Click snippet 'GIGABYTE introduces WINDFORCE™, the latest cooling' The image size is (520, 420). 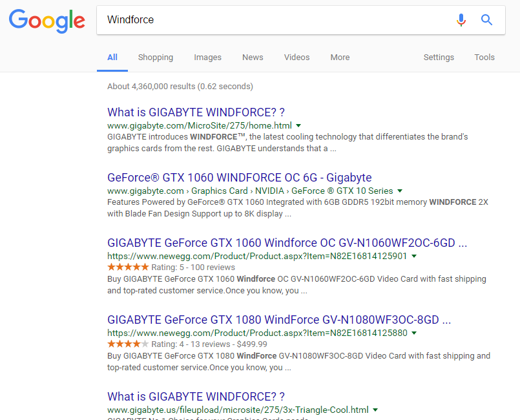coord(211,137)
